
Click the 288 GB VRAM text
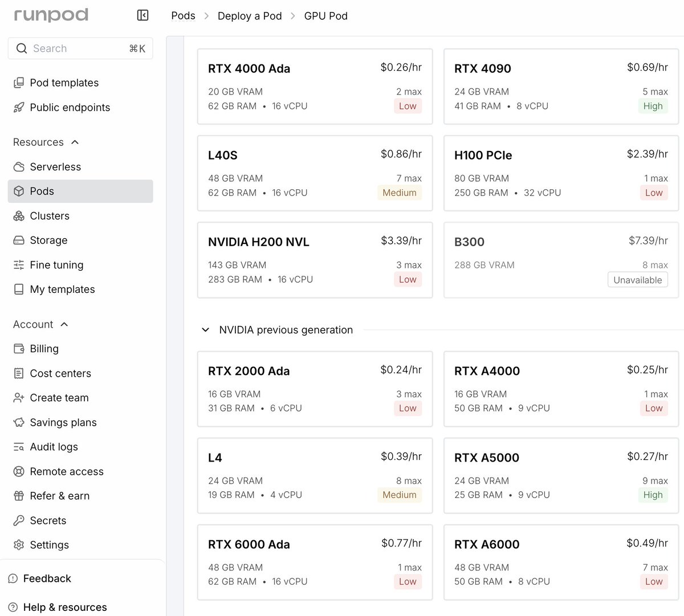click(x=484, y=265)
